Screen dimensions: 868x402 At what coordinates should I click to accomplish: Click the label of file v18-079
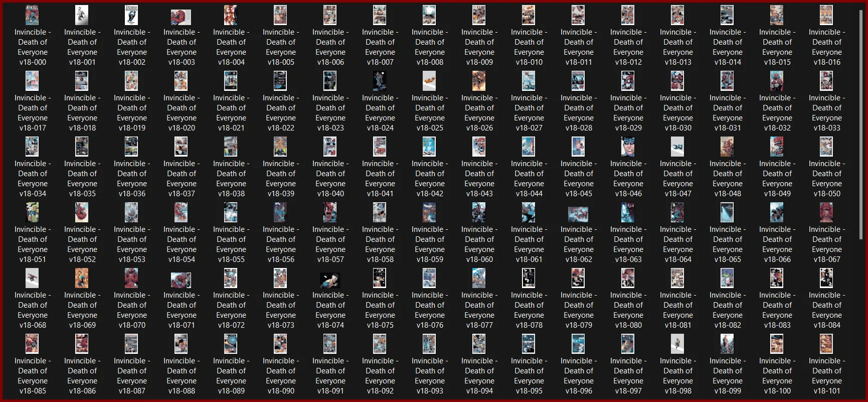[579, 310]
